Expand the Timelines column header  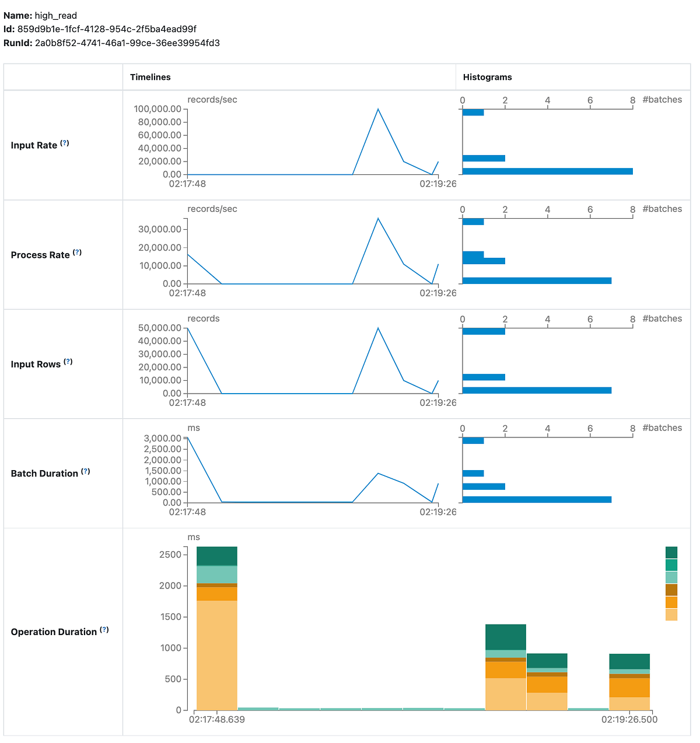pyautogui.click(x=150, y=77)
